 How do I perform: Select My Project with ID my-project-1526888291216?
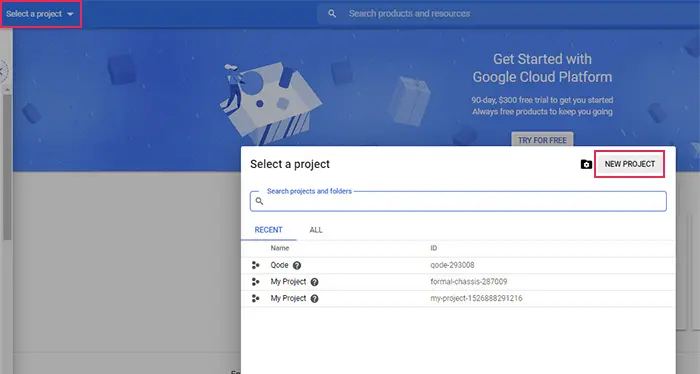coord(458,298)
